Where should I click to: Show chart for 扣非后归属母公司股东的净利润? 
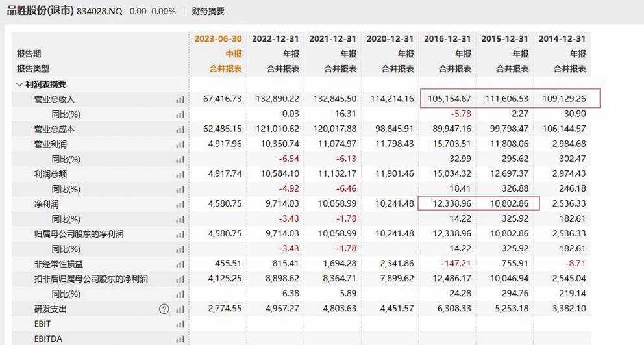[x=179, y=279]
